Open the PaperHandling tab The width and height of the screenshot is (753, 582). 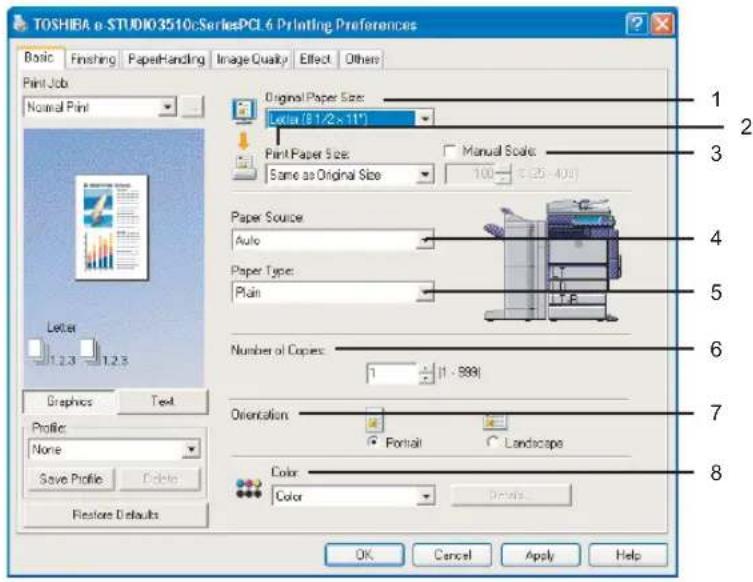(166, 59)
